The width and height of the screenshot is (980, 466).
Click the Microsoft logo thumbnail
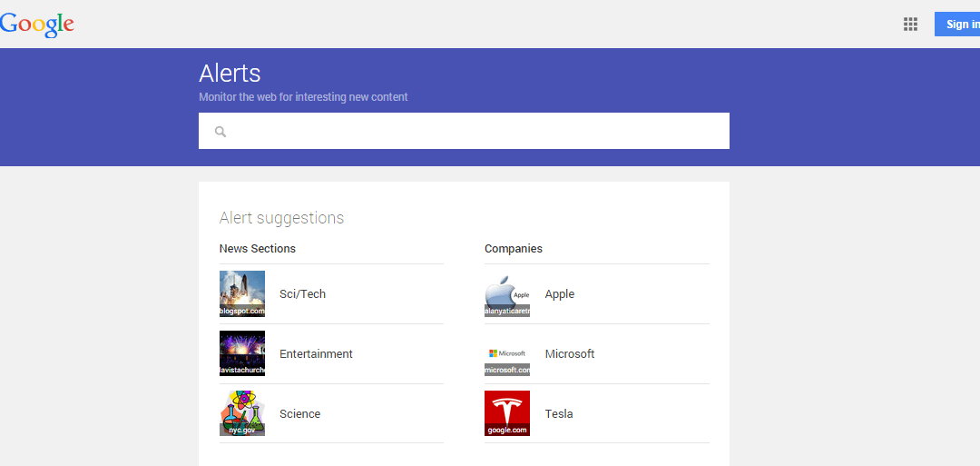(x=507, y=353)
